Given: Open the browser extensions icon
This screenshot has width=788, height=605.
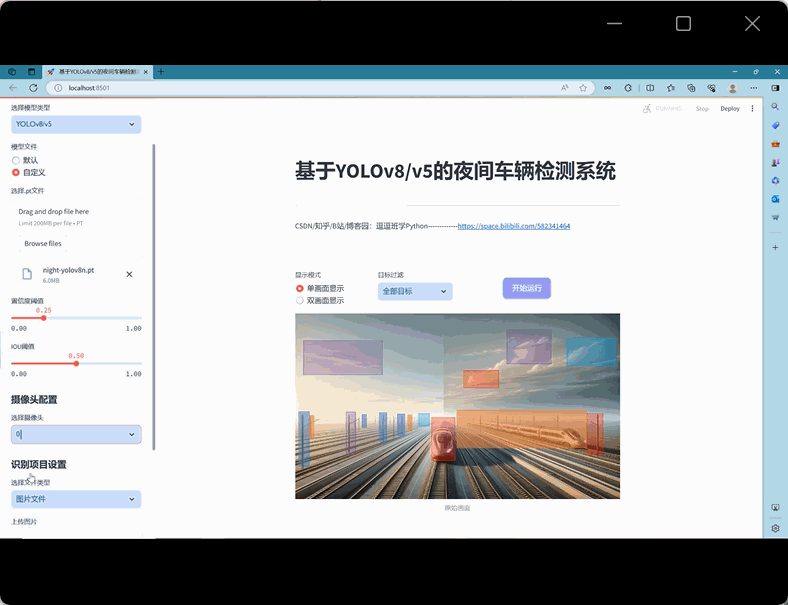Looking at the screenshot, I should (x=628, y=88).
